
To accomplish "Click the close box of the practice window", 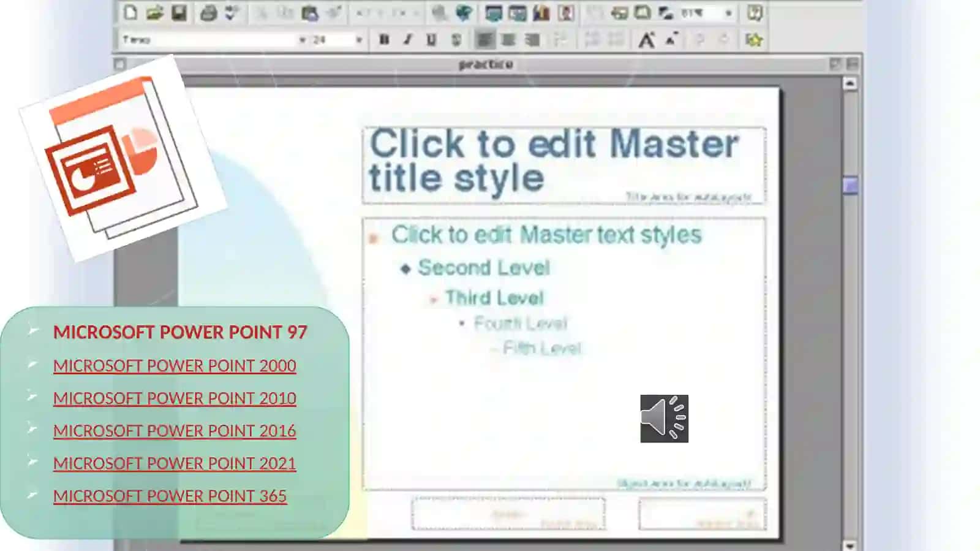I will pyautogui.click(x=120, y=64).
